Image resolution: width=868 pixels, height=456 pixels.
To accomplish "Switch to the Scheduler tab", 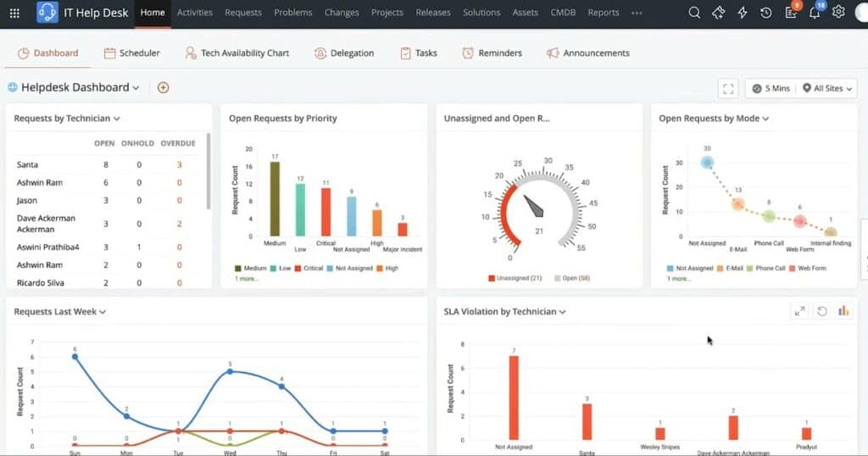I will pyautogui.click(x=132, y=53).
